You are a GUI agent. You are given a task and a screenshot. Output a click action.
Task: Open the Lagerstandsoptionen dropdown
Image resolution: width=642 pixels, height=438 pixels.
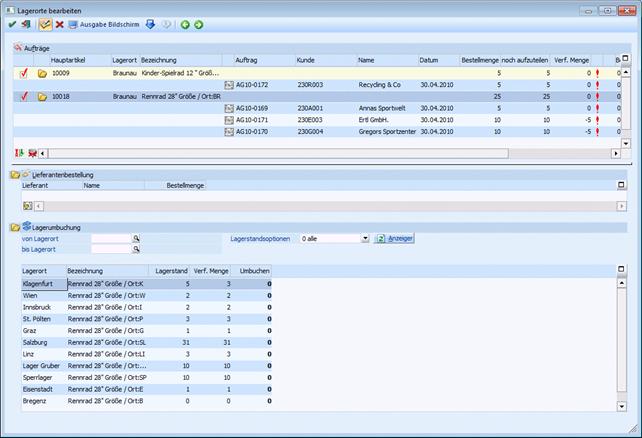coord(365,239)
